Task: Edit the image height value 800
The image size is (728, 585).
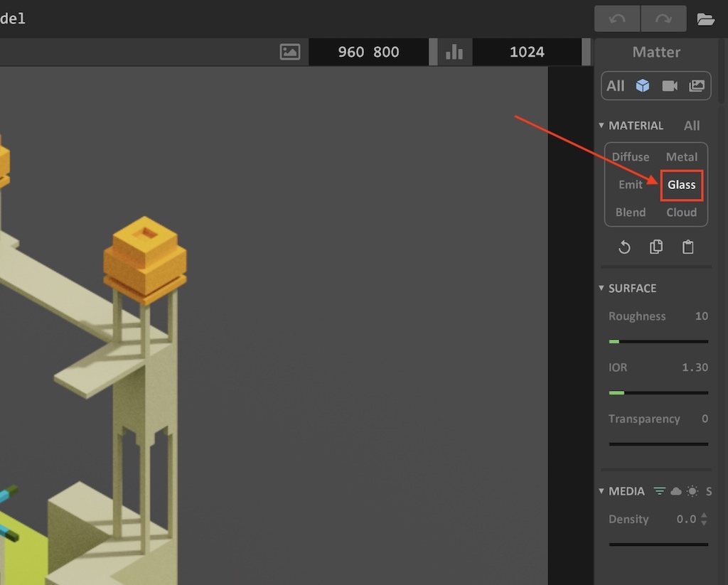Action: (x=386, y=52)
